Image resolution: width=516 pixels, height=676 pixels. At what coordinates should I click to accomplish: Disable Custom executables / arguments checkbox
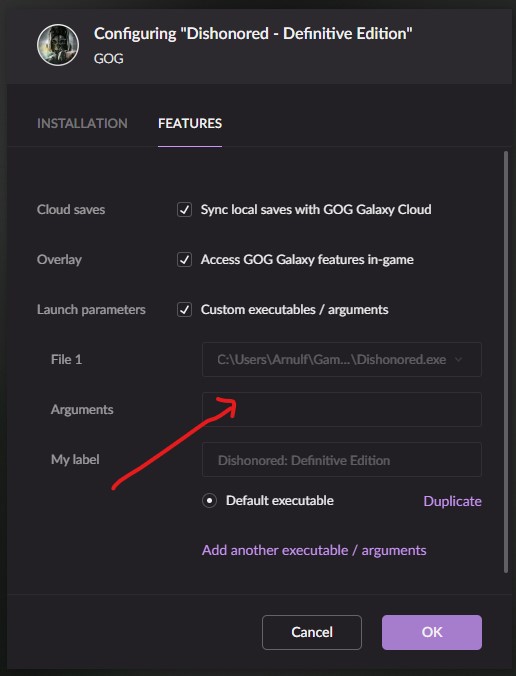coord(185,310)
